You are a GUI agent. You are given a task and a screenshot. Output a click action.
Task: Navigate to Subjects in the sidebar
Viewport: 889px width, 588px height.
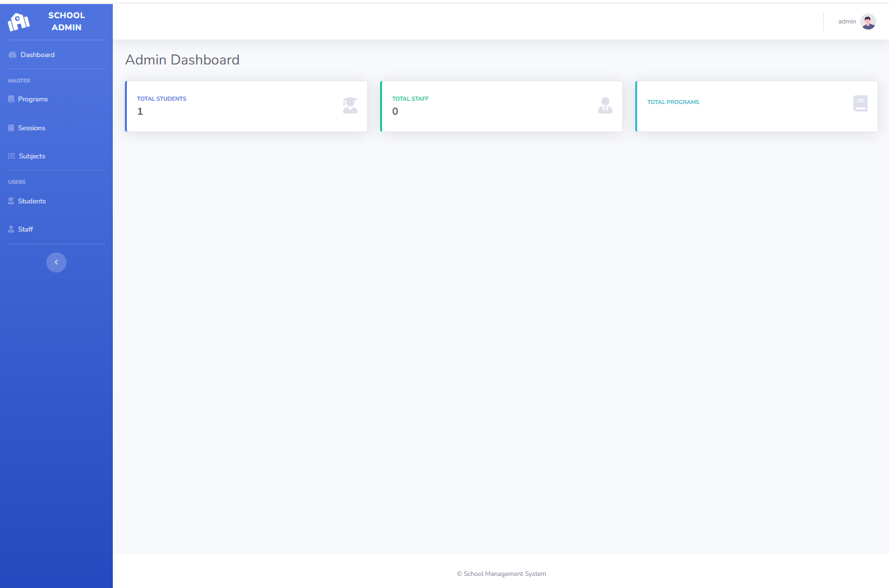[x=32, y=156]
